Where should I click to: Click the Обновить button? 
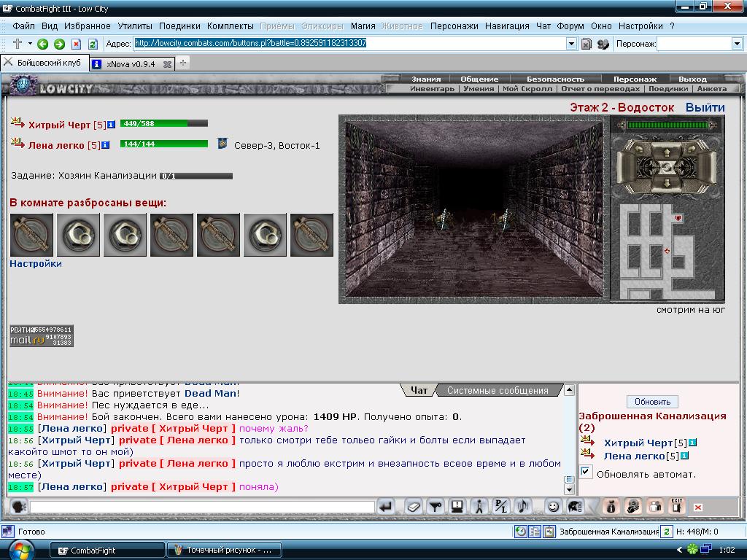(652, 402)
